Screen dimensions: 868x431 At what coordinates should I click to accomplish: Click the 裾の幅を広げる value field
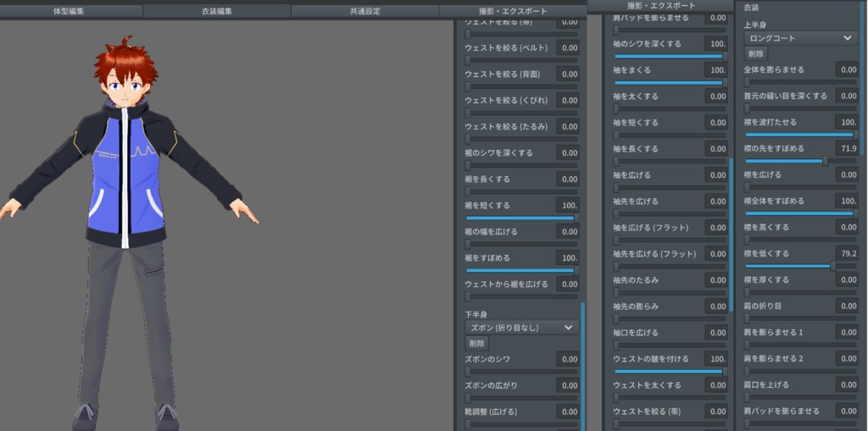click(x=568, y=232)
